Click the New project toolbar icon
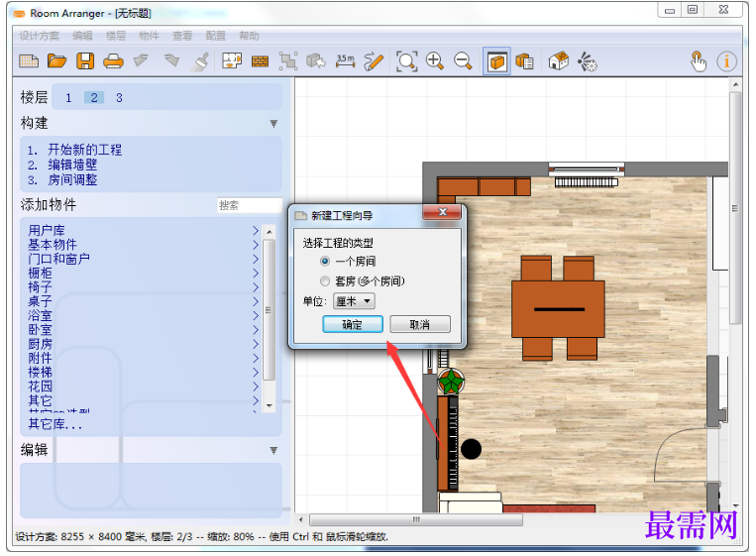Image resolution: width=756 pixels, height=556 pixels. [x=29, y=61]
